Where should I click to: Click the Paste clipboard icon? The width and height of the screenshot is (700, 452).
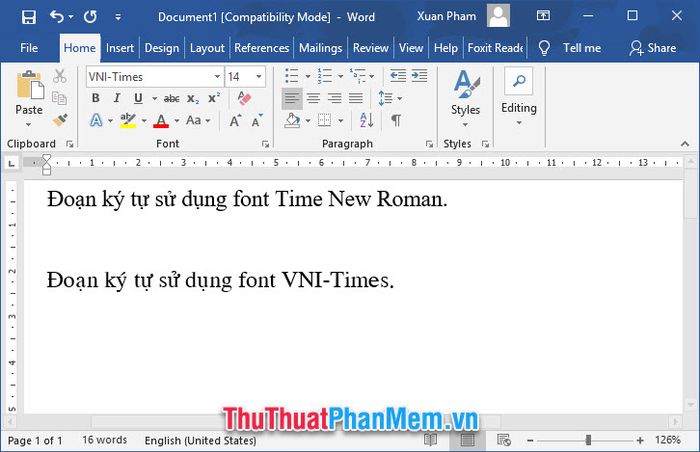29,85
